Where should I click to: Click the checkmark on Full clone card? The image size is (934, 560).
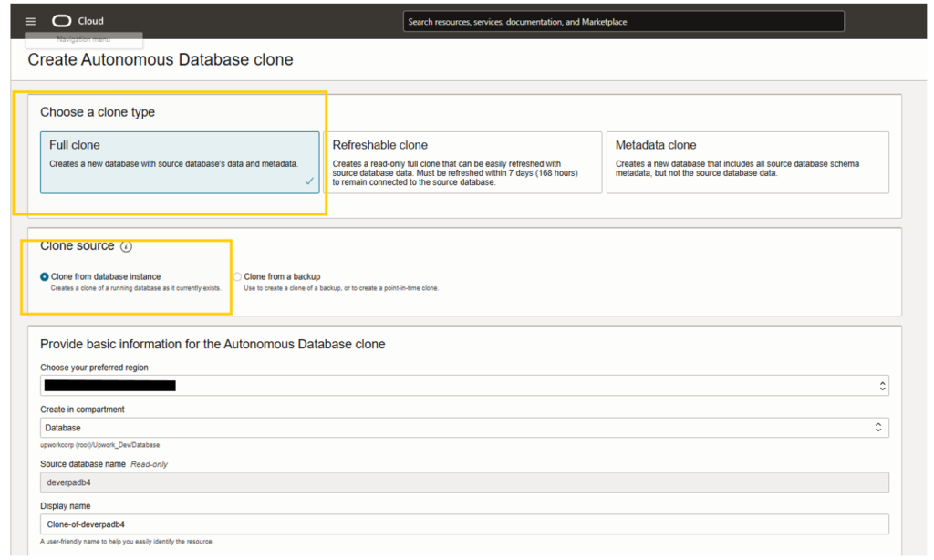click(x=308, y=181)
